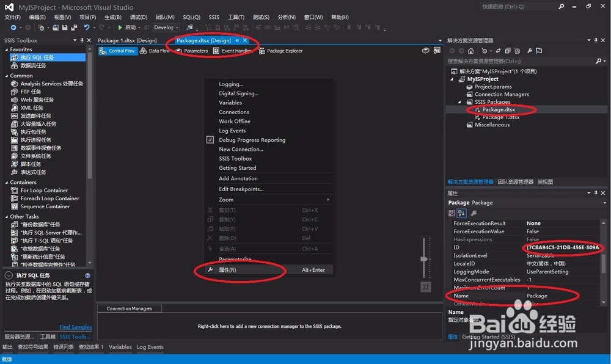Click the search magnifier in Solution Explorer
Image resolution: width=611 pixels, height=364 pixels.
click(x=599, y=61)
